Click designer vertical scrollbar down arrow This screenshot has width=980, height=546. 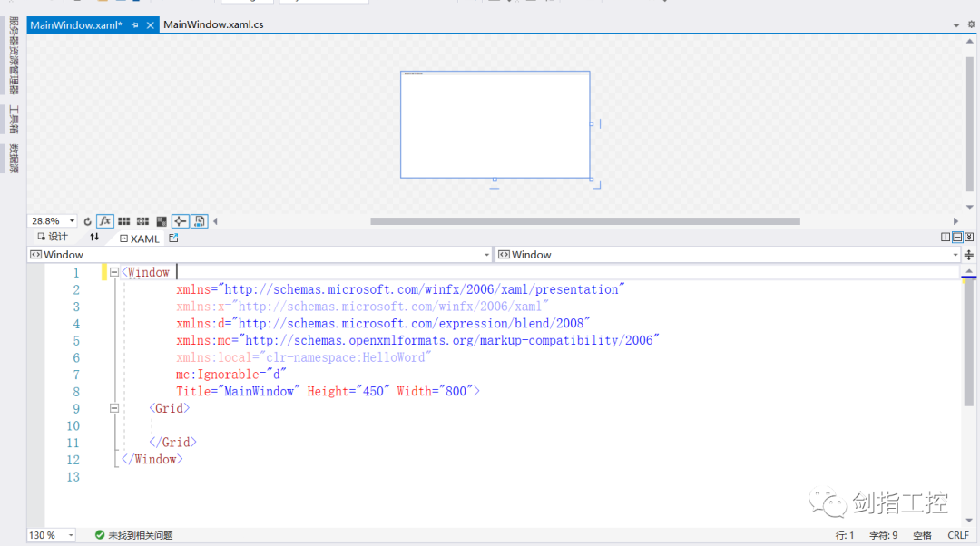point(969,207)
